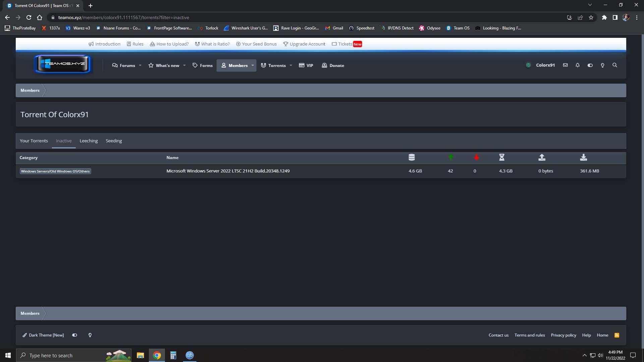This screenshot has width=644, height=362.
Task: Open the inbox envelope icon
Action: 565,65
